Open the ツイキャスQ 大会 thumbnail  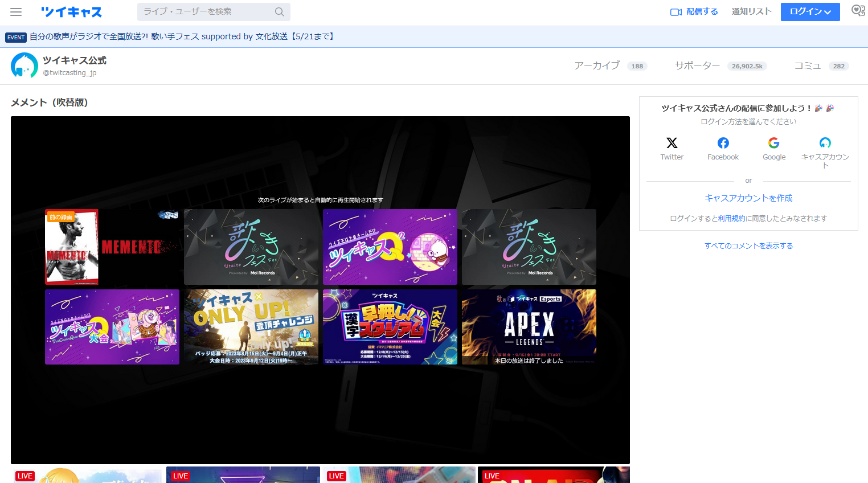(112, 327)
